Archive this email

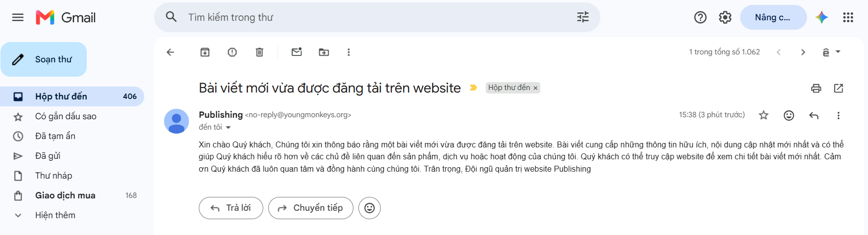coord(205,52)
